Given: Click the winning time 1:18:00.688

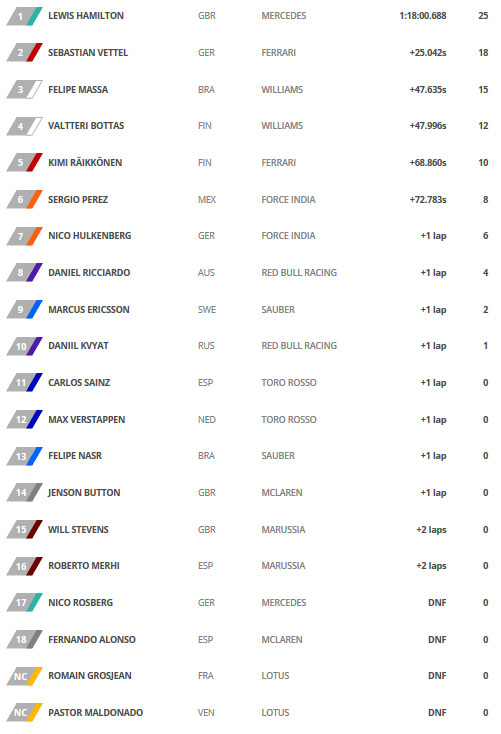Looking at the screenshot, I should pos(423,16).
